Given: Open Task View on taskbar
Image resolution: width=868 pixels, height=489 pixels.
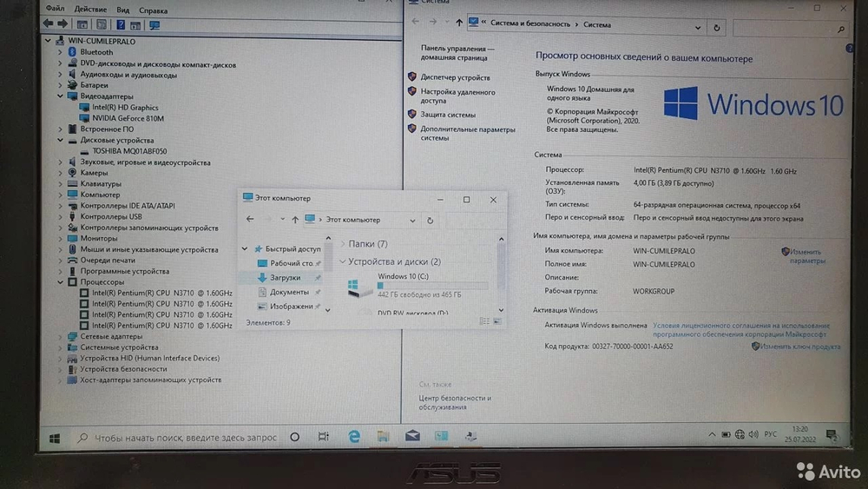Looking at the screenshot, I should 324,436.
